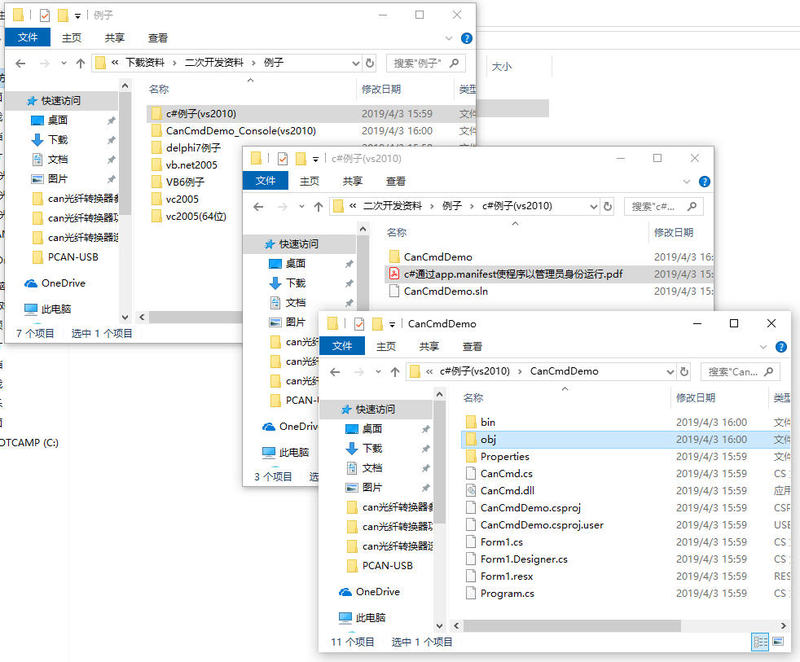Image resolution: width=800 pixels, height=662 pixels.
Task: Select the CanCmdDemo.sln solution file
Action: tap(445, 291)
